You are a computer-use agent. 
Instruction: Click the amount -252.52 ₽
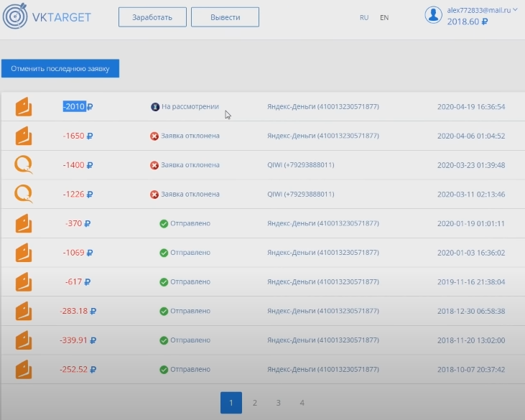78,369
